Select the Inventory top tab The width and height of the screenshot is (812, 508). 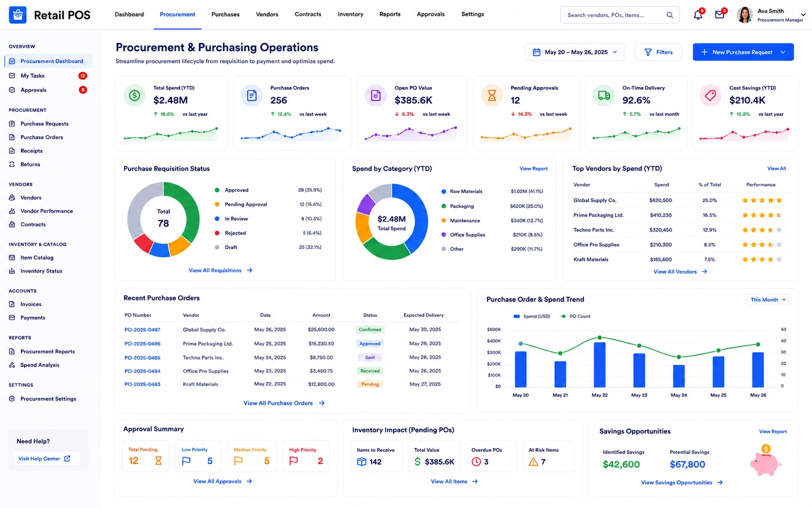351,14
